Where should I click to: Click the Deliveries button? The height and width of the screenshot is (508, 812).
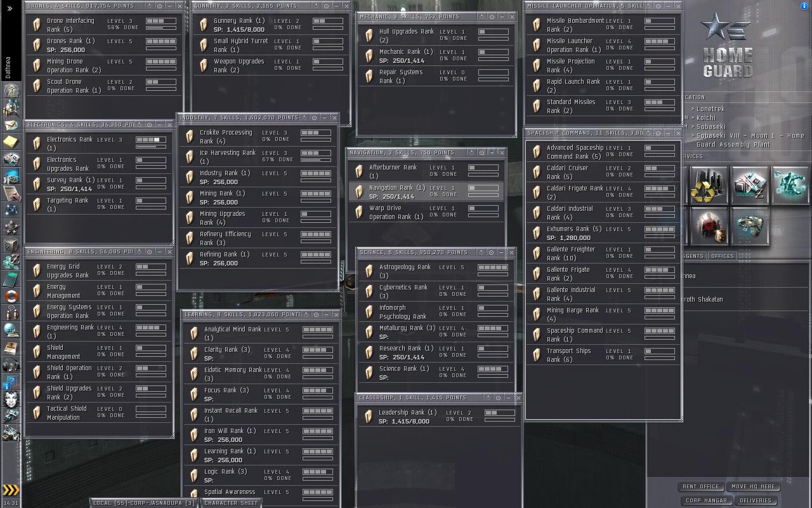(x=755, y=500)
